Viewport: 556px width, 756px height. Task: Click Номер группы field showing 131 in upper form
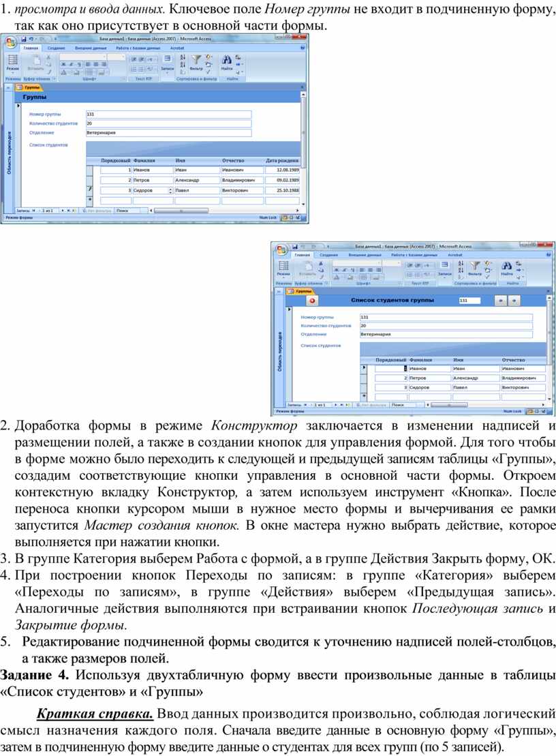(x=168, y=115)
